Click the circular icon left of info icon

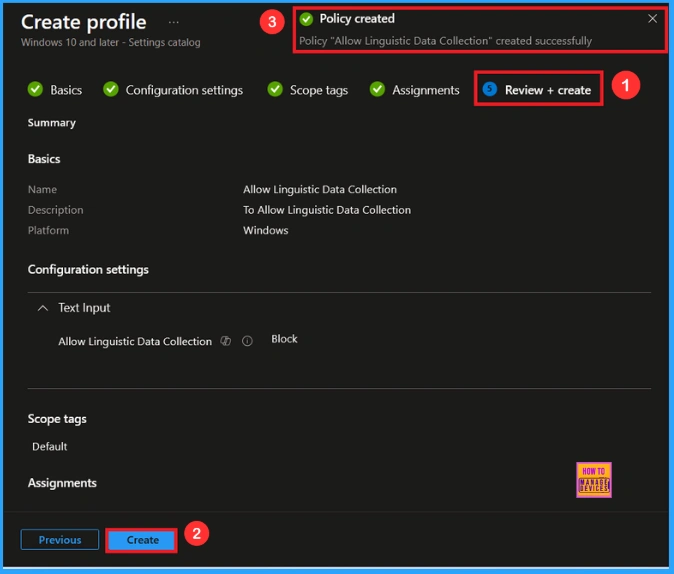pyautogui.click(x=226, y=341)
